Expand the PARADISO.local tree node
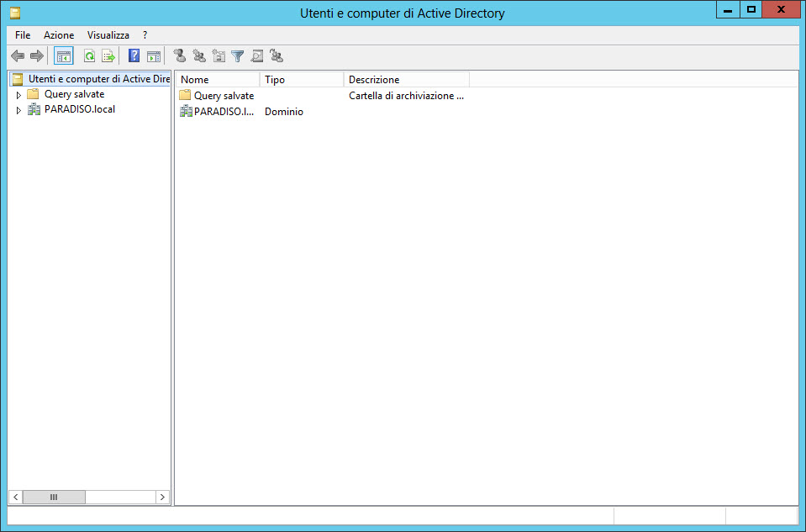Viewport: 806px width, 532px height. pyautogui.click(x=18, y=110)
